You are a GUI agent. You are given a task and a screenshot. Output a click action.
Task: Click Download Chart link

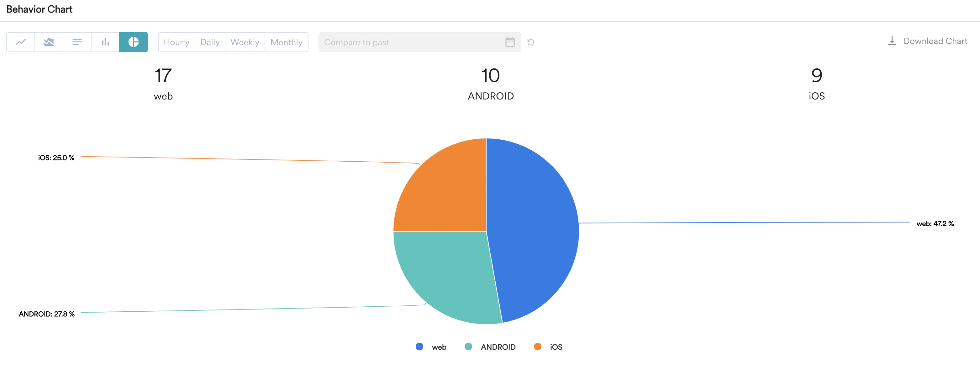coord(935,41)
